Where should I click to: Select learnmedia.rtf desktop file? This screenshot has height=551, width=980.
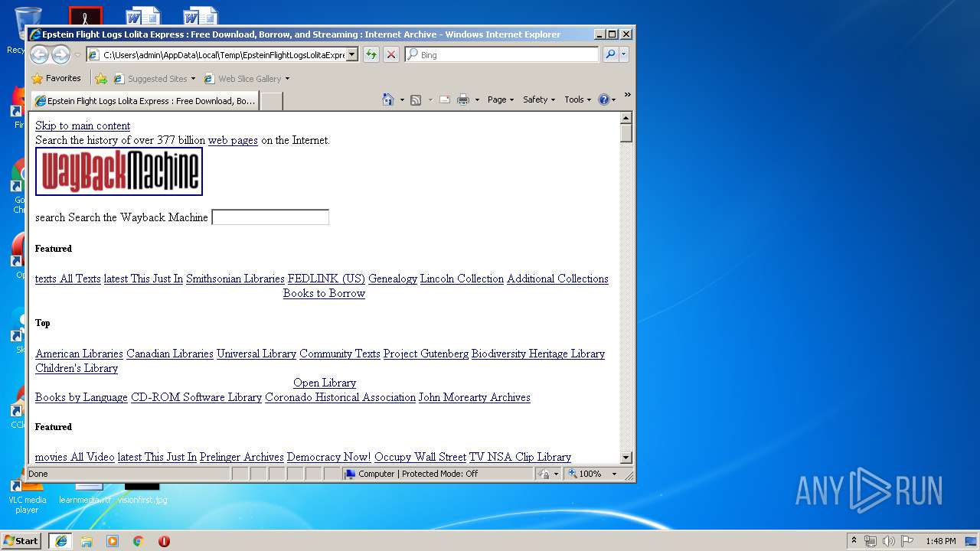85,494
